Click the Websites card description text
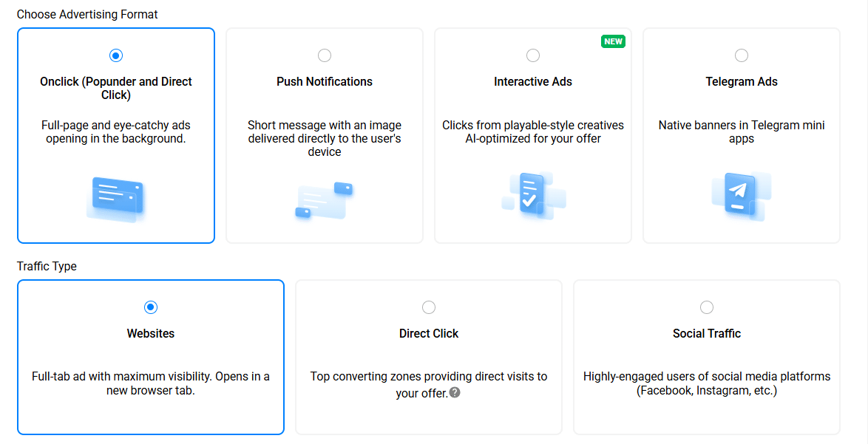868x444 pixels. [x=151, y=383]
